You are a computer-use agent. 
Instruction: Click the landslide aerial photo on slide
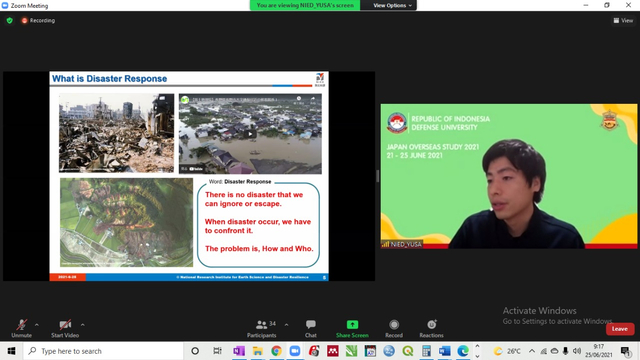pyautogui.click(x=127, y=222)
